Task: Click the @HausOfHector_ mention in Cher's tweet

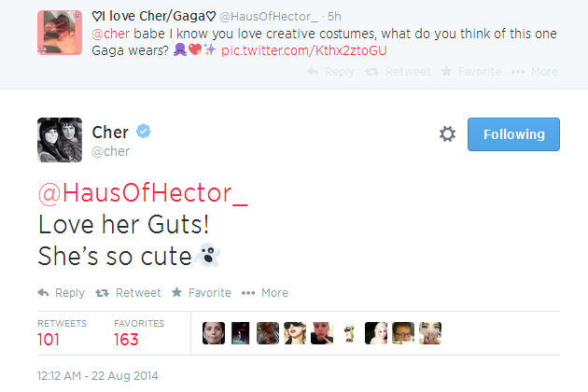Action: click(x=143, y=193)
